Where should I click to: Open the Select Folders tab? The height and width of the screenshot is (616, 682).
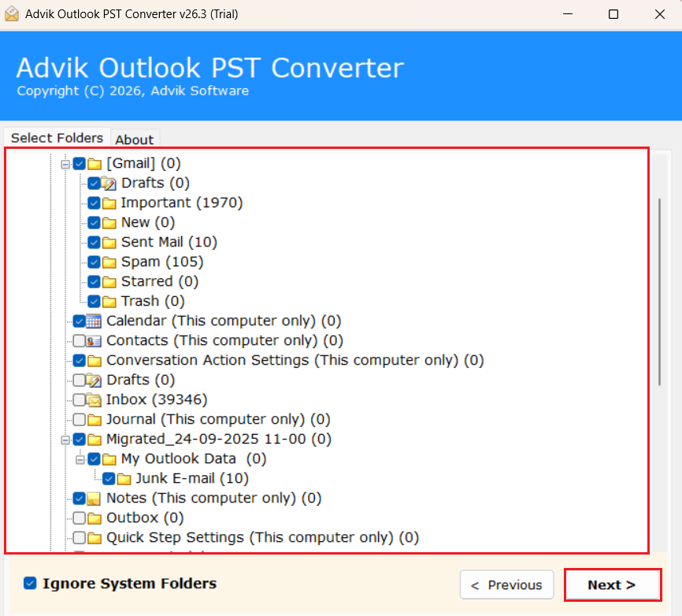57,138
